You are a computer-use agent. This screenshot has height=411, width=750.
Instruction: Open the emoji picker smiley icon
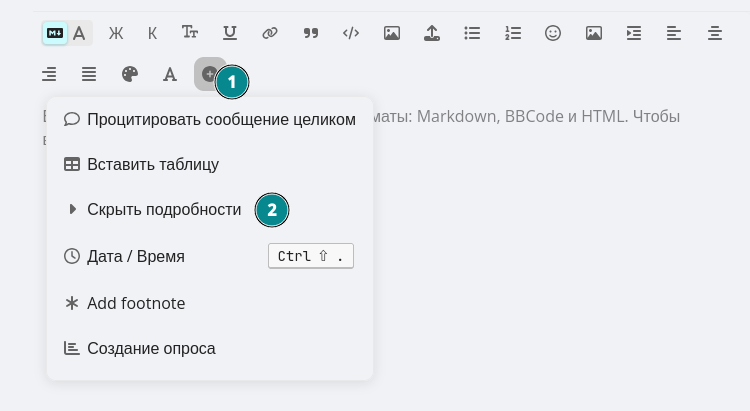pyautogui.click(x=553, y=33)
